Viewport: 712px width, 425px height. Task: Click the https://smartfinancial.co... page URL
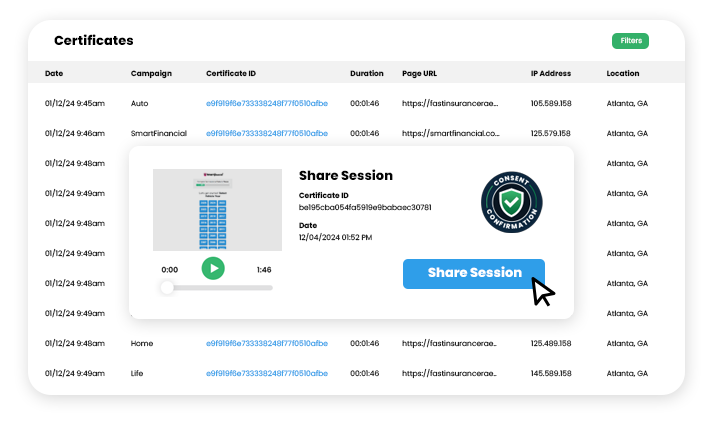pyautogui.click(x=450, y=133)
